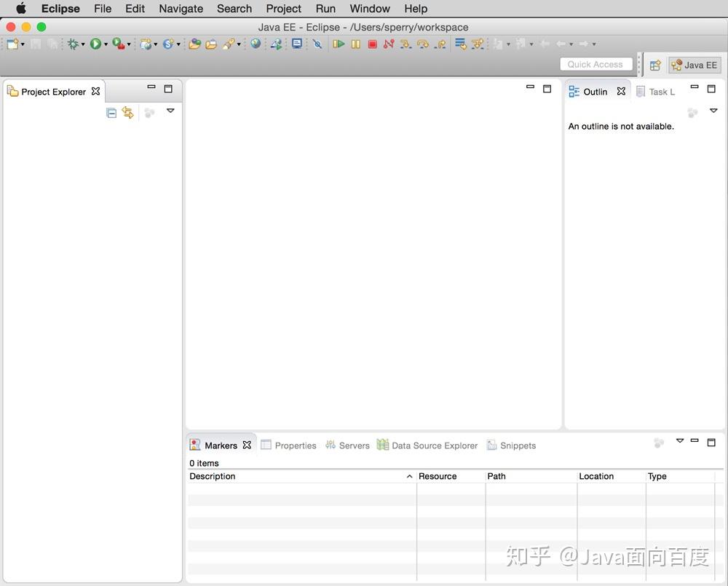Image resolution: width=728 pixels, height=586 pixels.
Task: Click the Run External Tools icon
Action: point(119,44)
